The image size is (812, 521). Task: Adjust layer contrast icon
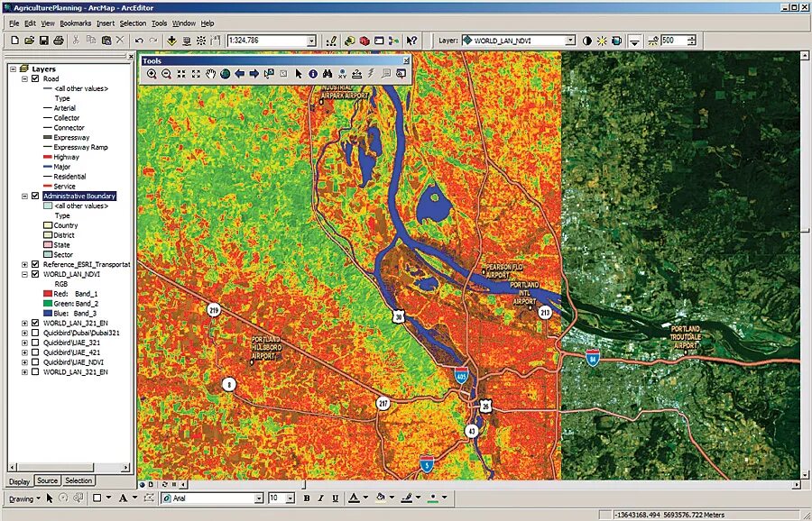pos(586,41)
